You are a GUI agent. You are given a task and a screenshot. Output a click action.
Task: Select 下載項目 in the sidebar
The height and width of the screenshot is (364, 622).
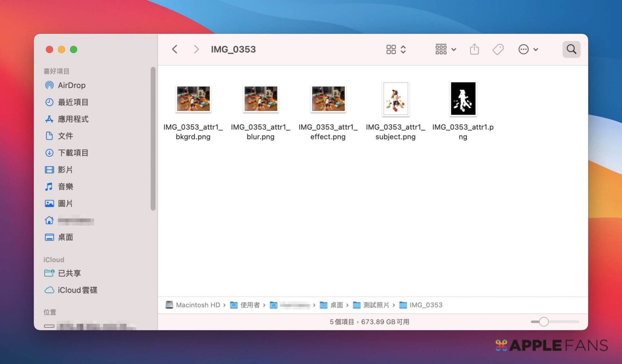pos(73,153)
